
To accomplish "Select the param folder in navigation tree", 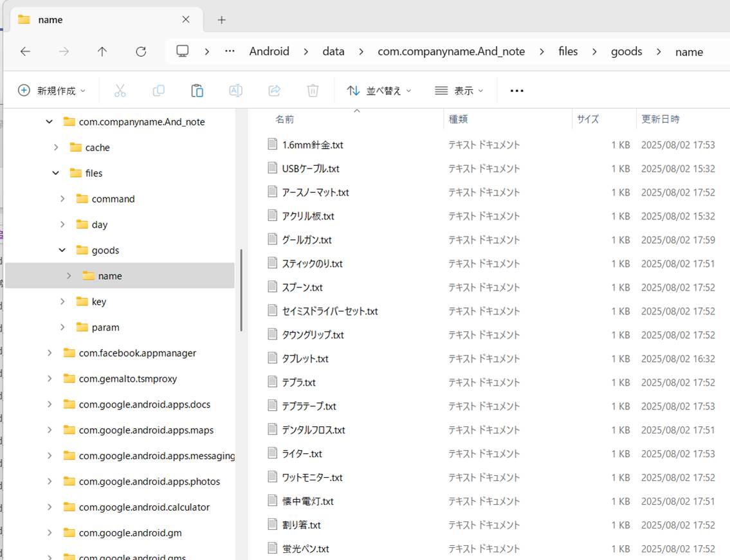I will [105, 327].
